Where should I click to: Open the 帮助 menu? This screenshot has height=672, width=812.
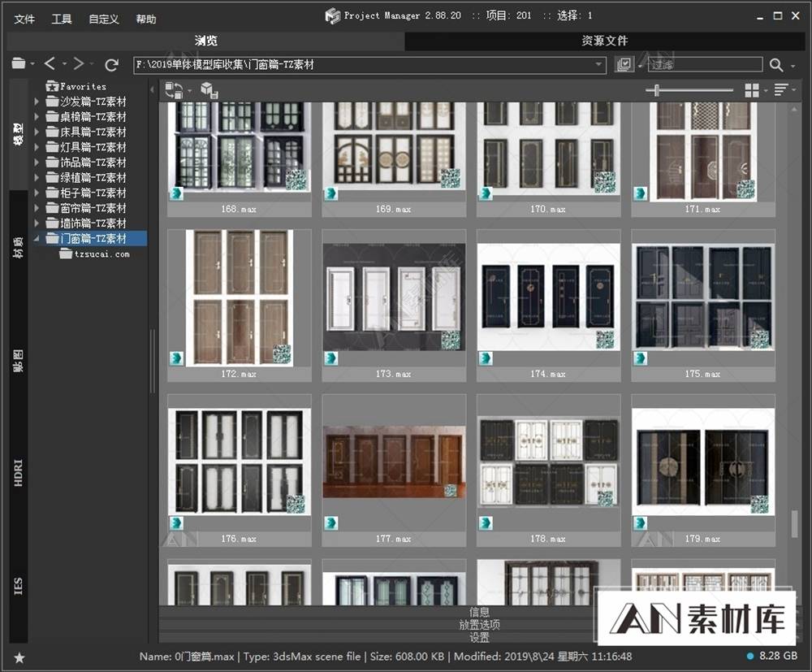146,20
